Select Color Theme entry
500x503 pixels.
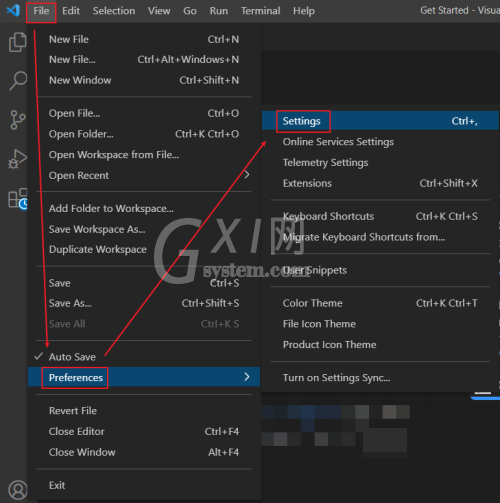pos(380,303)
